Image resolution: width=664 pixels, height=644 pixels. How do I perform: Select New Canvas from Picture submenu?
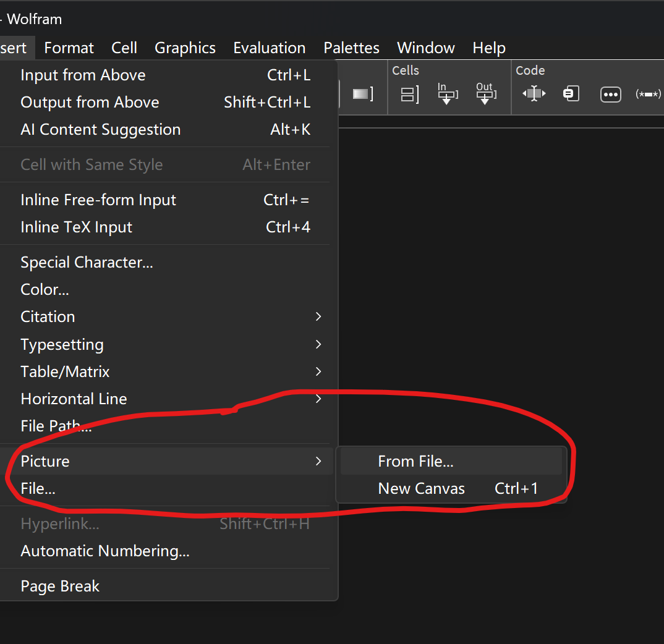click(x=422, y=488)
